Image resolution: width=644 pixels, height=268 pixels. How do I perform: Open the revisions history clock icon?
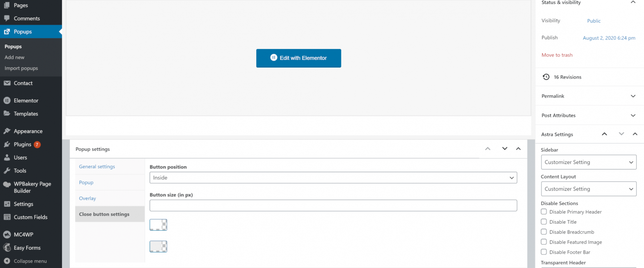click(x=546, y=77)
